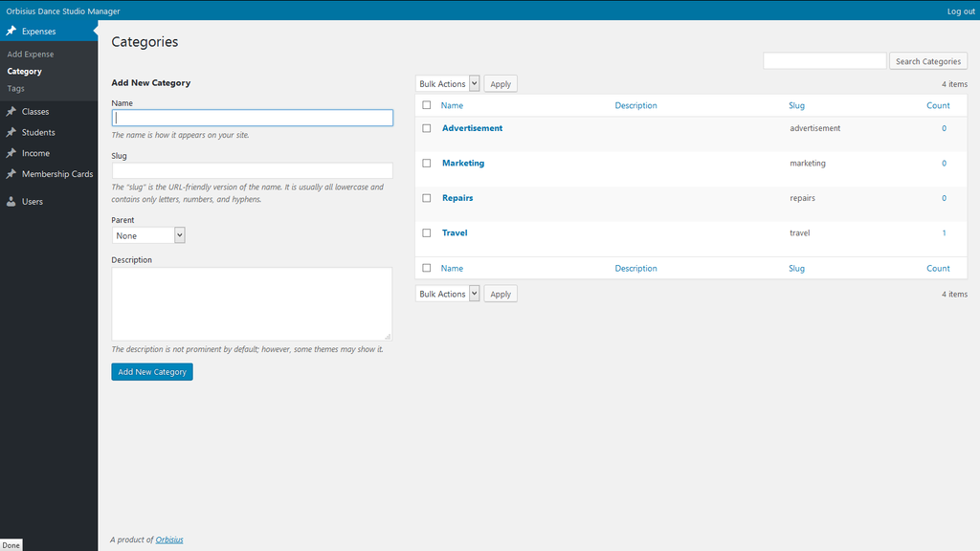Open the Orbisius footer link
Viewport: 980px width, 551px height.
[169, 540]
